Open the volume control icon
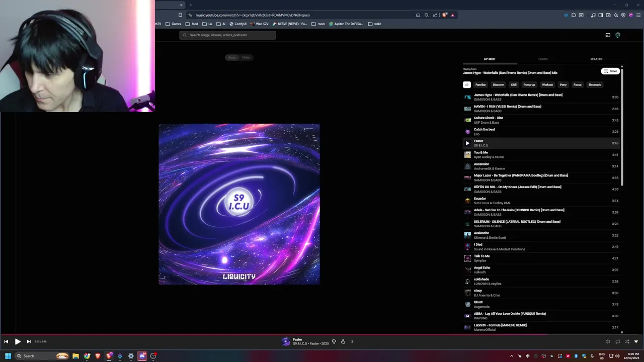This screenshot has height=362, width=644. (608, 341)
